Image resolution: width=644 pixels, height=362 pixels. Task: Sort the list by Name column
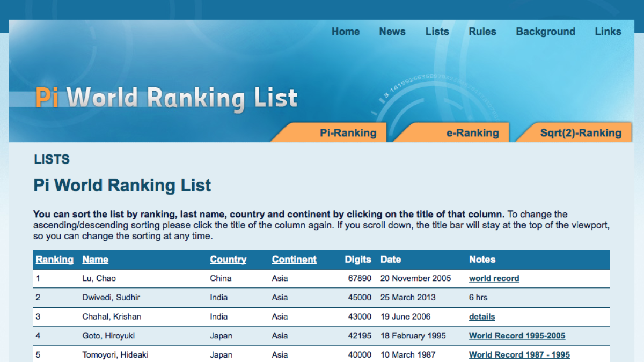pyautogui.click(x=95, y=260)
